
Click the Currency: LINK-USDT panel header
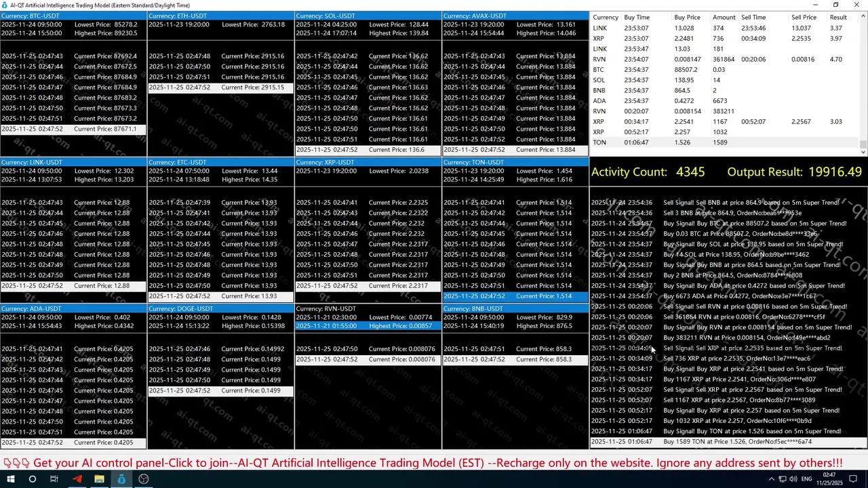click(73, 162)
